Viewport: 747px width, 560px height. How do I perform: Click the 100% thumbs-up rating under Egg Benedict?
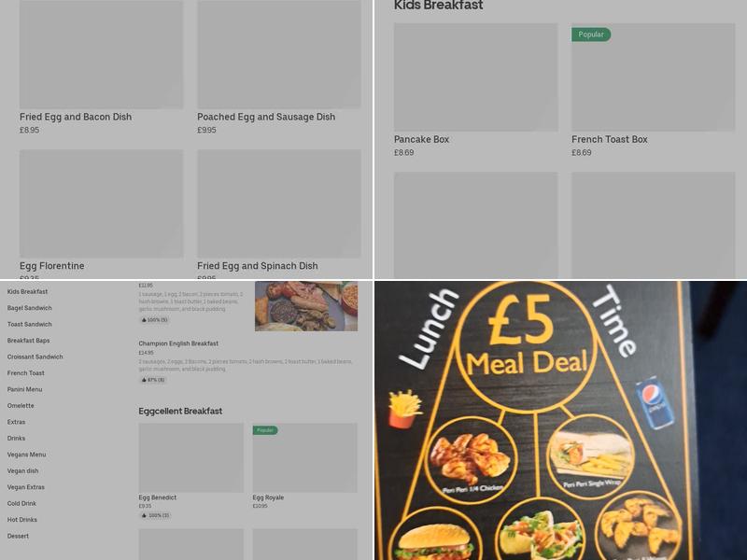(x=155, y=515)
